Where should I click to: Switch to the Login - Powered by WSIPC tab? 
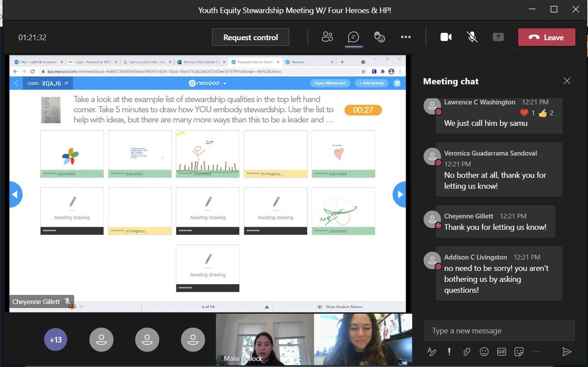pos(93,62)
